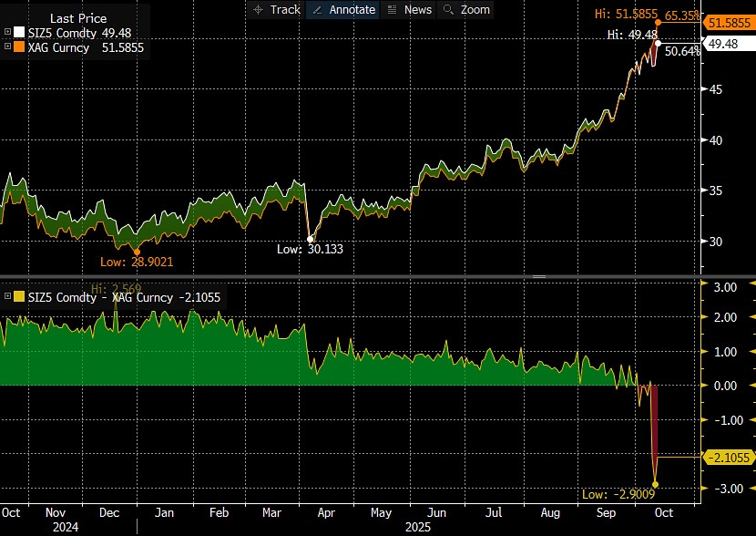Click the Sep label on time axis

[606, 512]
